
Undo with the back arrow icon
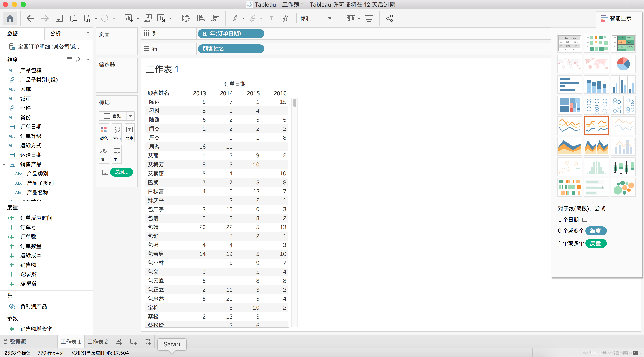tap(30, 18)
